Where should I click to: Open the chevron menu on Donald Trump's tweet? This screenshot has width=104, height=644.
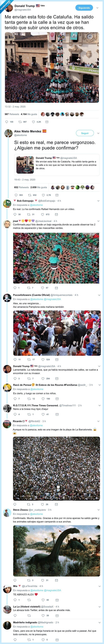[97, 8]
